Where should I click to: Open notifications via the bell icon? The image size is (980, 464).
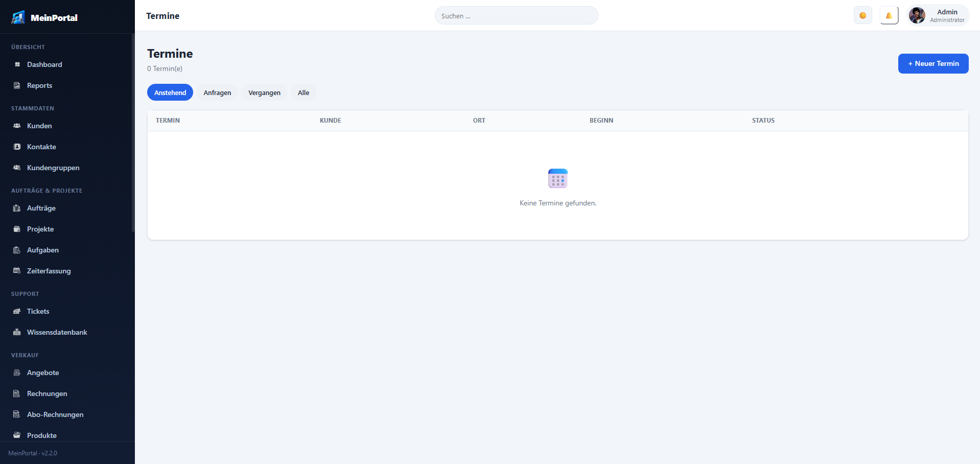(x=889, y=15)
